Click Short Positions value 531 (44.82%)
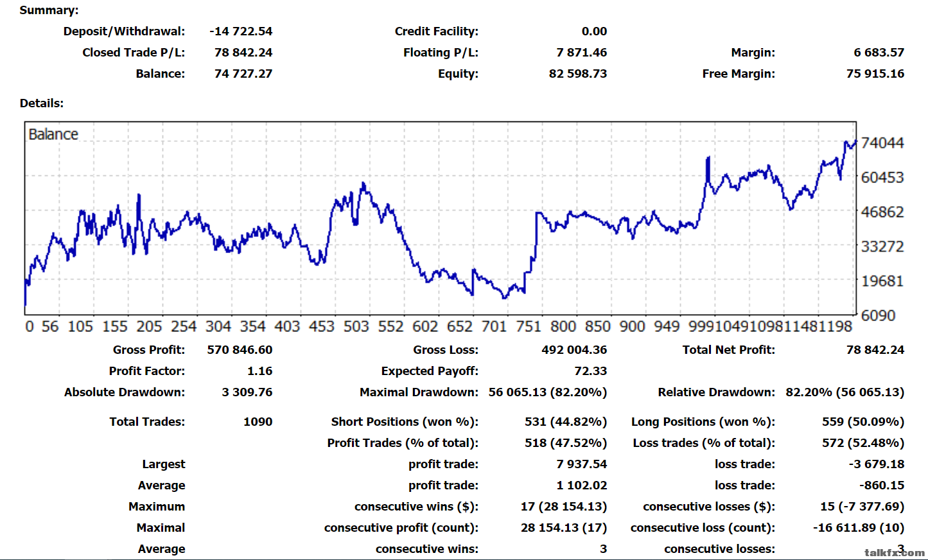This screenshot has width=928, height=560. (566, 421)
